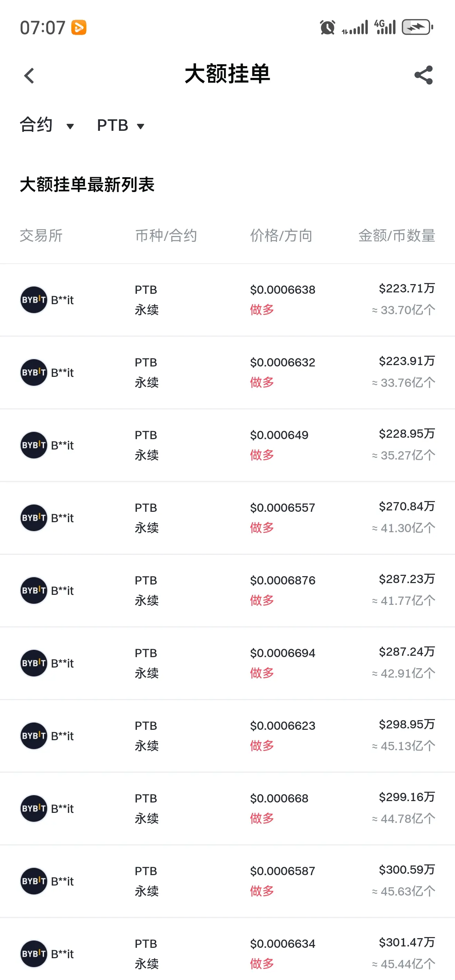The image size is (455, 980).
Task: Tap the orange app notification icon in status bar
Action: (79, 27)
